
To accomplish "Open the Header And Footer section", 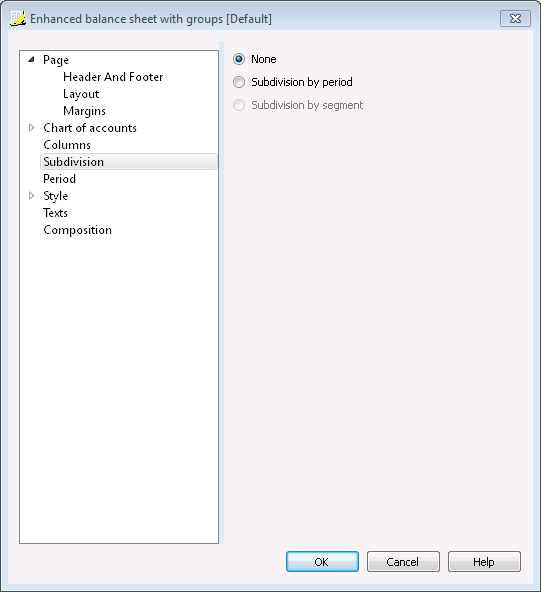I will pyautogui.click(x=113, y=77).
